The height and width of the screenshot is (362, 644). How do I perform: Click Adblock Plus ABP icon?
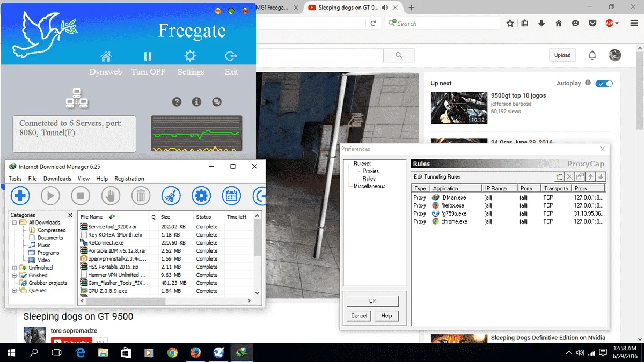[x=609, y=23]
